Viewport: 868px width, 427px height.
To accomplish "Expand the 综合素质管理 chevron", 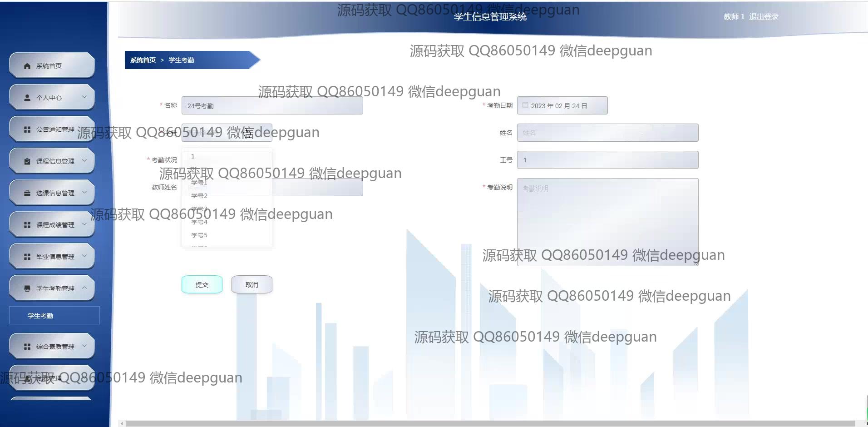I will 84,346.
